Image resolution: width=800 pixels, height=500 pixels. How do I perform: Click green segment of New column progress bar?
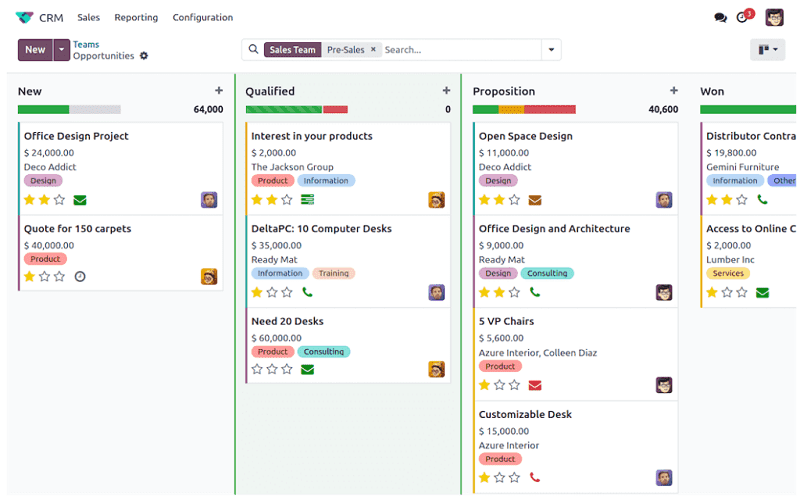[43, 109]
